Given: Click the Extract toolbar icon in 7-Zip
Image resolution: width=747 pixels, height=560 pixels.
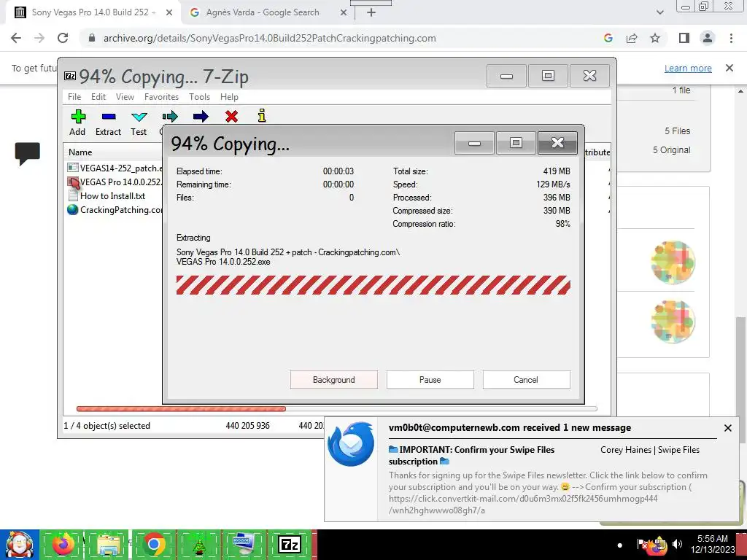Looking at the screenshot, I should tap(108, 122).
